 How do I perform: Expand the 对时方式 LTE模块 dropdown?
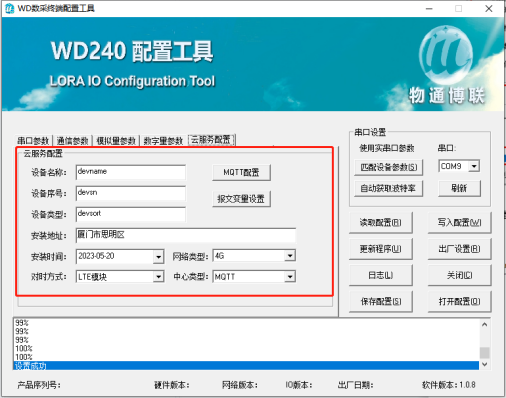coord(158,277)
